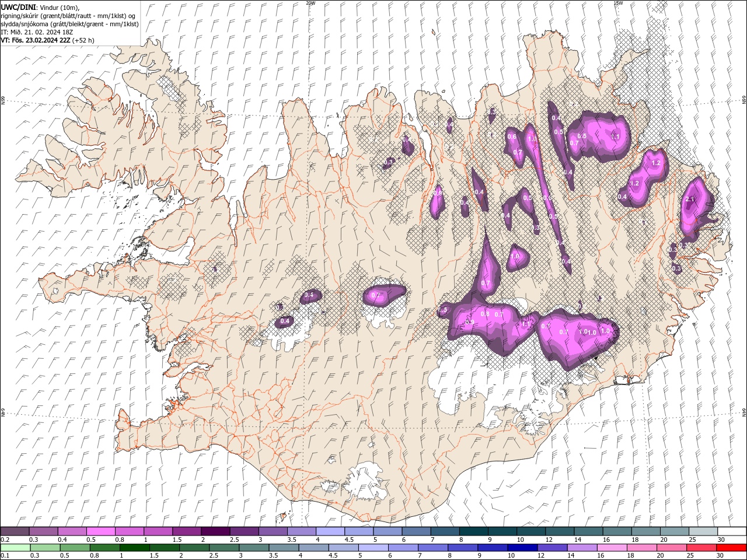Select the 'VT: Fös. 23.02.2024 22Z (+52 h)' line
The height and width of the screenshot is (560, 747).
click(x=47, y=40)
